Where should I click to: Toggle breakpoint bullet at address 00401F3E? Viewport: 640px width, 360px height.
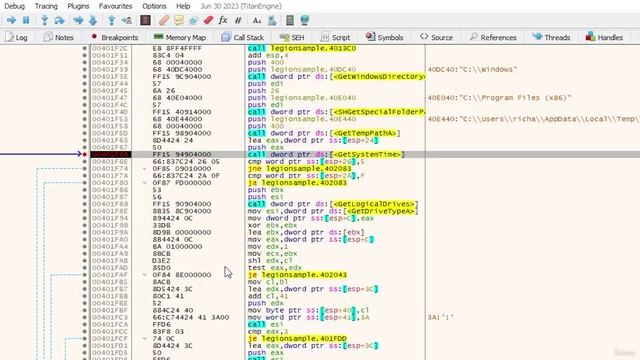pyautogui.click(x=84, y=76)
